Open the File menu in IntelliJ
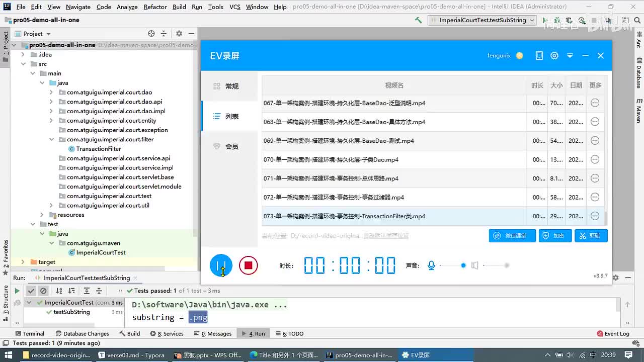 coord(21,7)
